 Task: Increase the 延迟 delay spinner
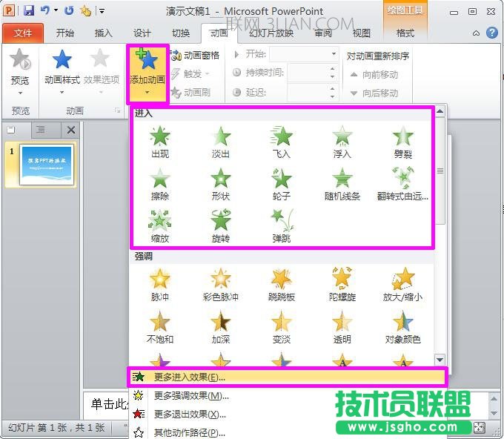(x=332, y=88)
